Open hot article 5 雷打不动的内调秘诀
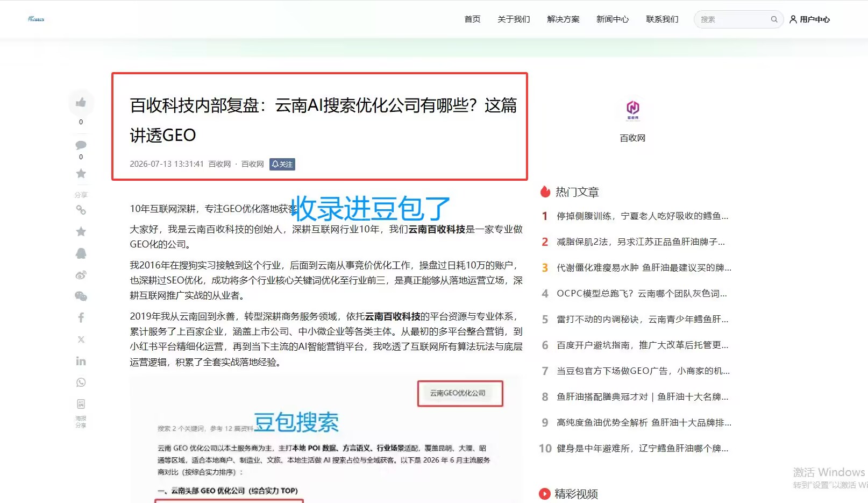Viewport: 868px width, 503px height. pyautogui.click(x=642, y=320)
